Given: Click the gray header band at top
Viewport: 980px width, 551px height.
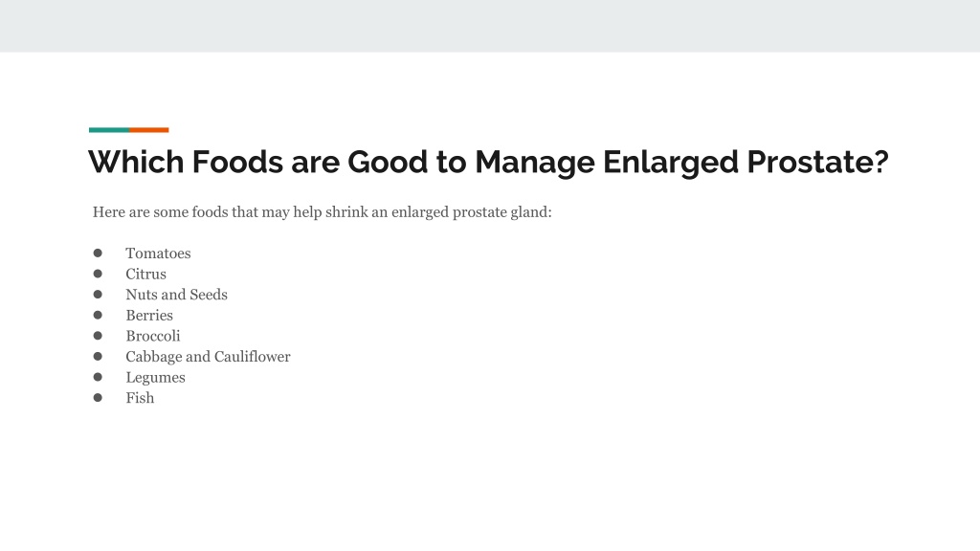Looking at the screenshot, I should [x=490, y=26].
